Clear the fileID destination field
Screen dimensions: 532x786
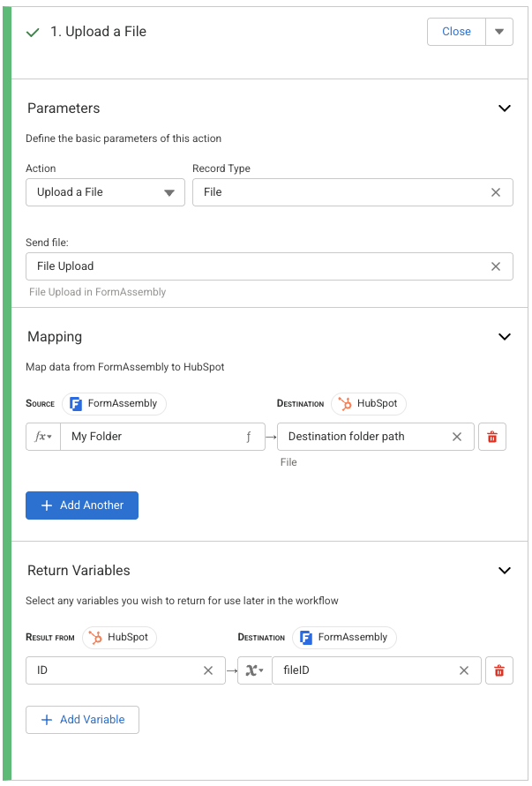(464, 670)
